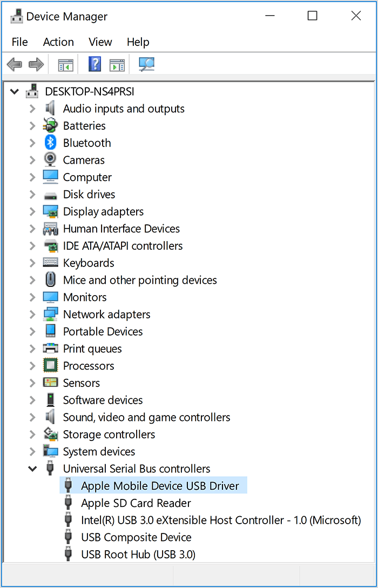Screen dimensions: 378x588
Task: Click the Bluetooth category icon
Action: [50, 143]
